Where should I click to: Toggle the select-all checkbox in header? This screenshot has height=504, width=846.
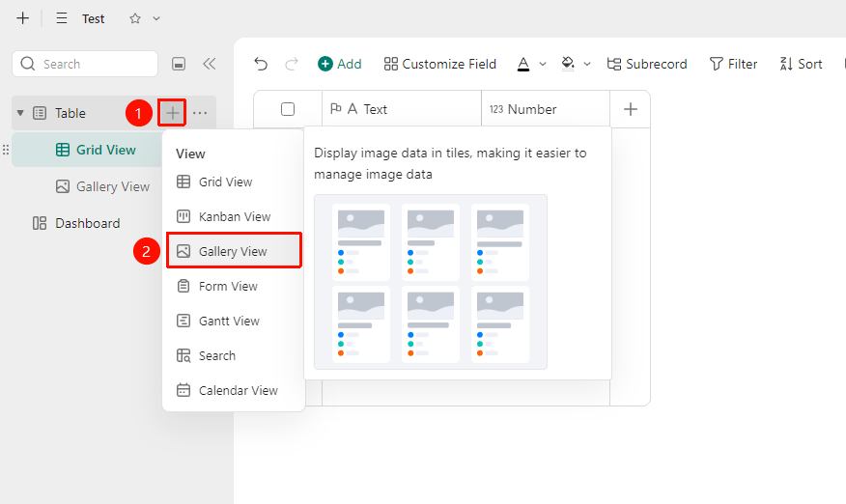coord(288,109)
